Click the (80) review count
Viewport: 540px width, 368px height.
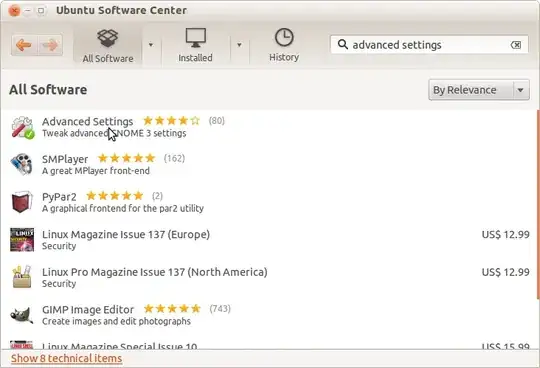coord(217,120)
